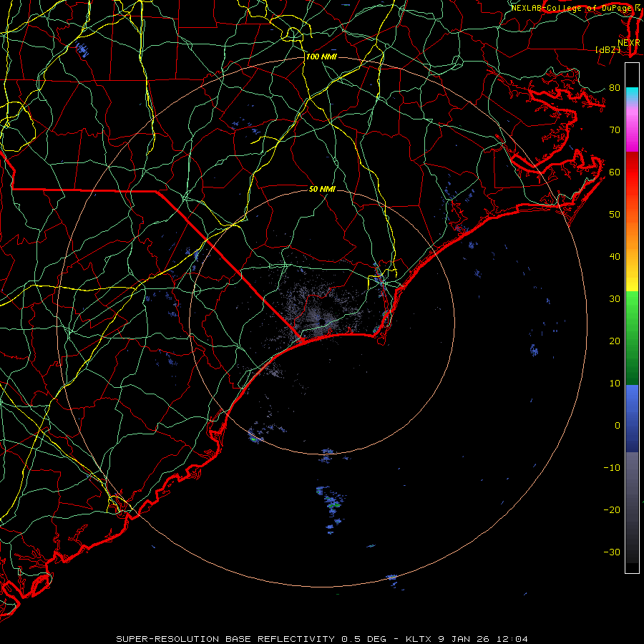This screenshot has height=644, width=644.
Task: Click the blue segment of the color bar
Action: point(632,418)
